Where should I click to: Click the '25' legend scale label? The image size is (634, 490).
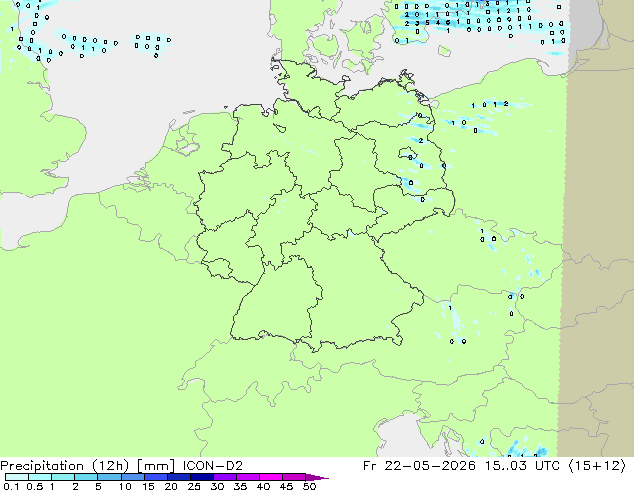194,486
